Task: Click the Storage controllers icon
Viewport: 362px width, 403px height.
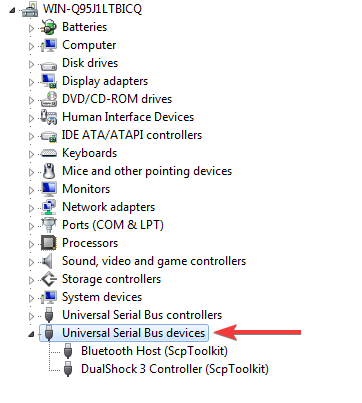Action: click(x=49, y=279)
